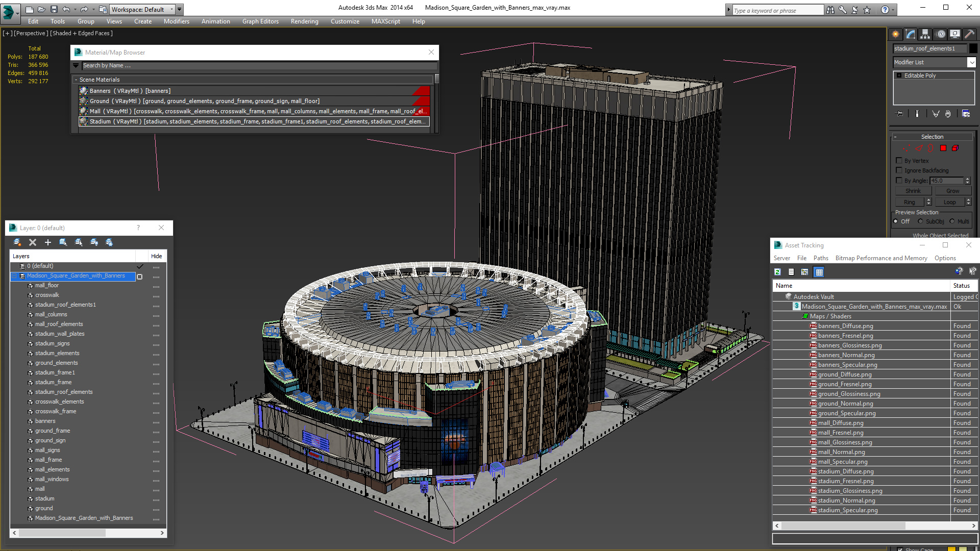Screen dimensions: 980x551
Task: Click table view icon in Asset Tracking
Action: coord(819,272)
